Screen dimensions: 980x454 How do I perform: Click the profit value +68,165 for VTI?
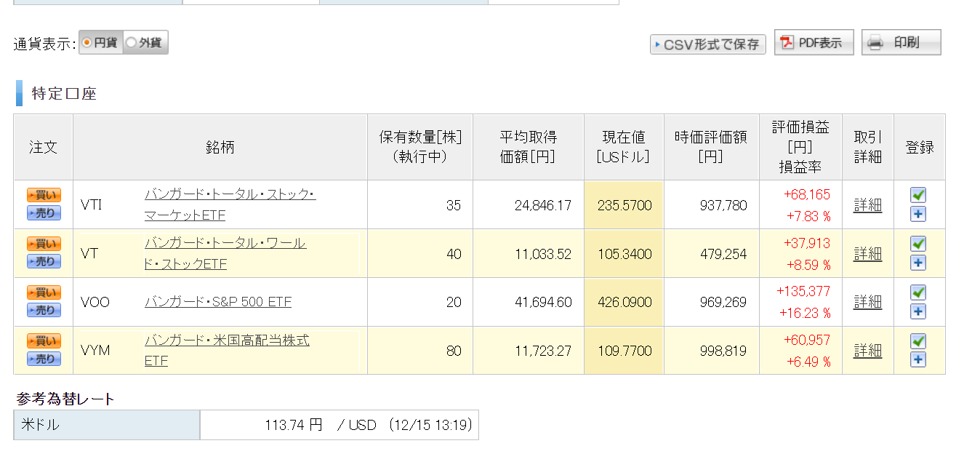click(x=807, y=195)
